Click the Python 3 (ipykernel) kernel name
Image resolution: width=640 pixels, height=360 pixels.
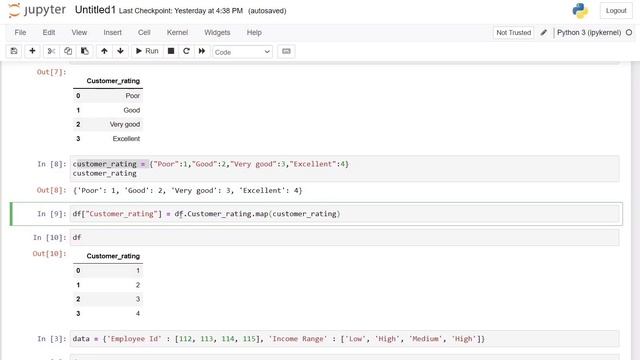pyautogui.click(x=589, y=33)
